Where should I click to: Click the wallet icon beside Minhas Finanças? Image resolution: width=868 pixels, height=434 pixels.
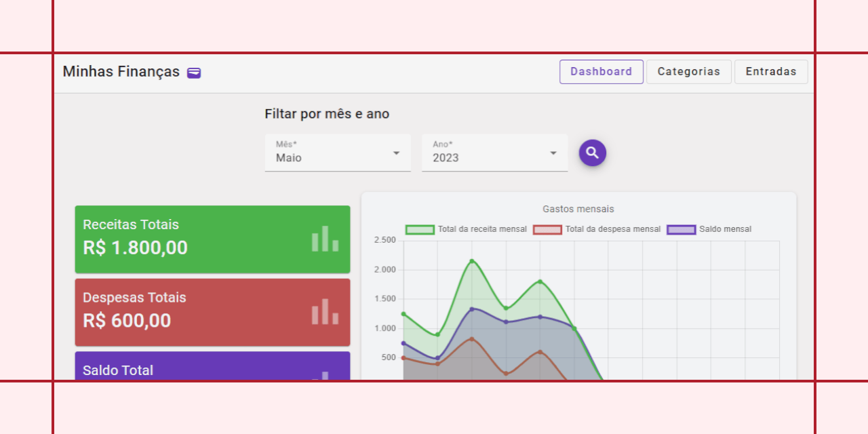click(194, 73)
